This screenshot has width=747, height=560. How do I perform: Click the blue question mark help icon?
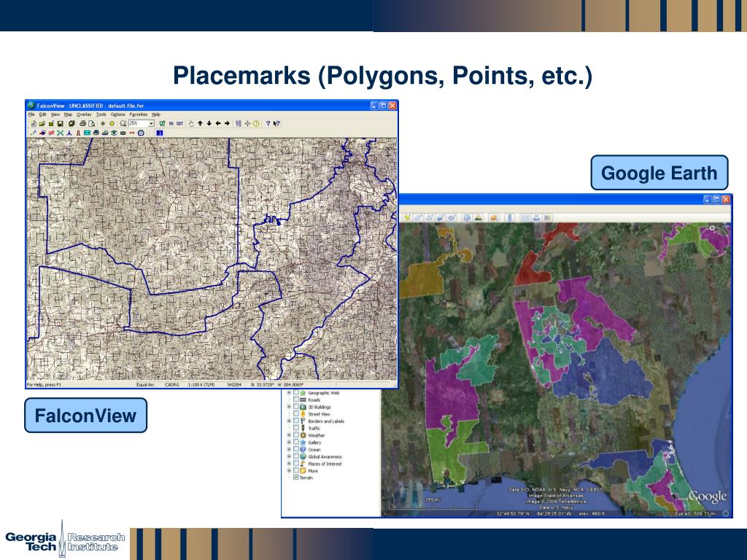pos(268,123)
